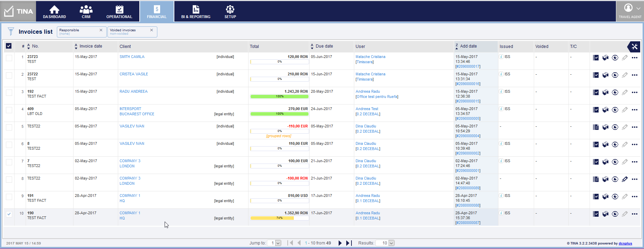Click the issued document icon for invoice 409
Viewport: 644px width, 249px height.
(x=595, y=110)
